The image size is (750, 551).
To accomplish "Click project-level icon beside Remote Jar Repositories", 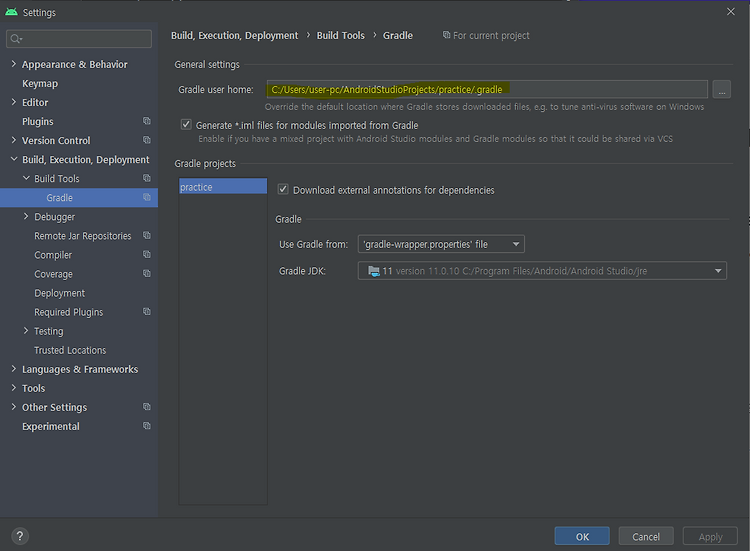I will click(147, 235).
